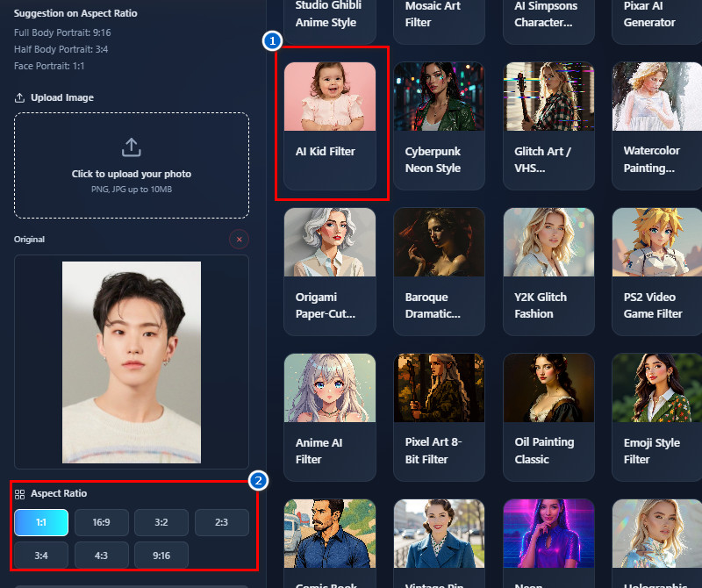The width and height of the screenshot is (702, 588).
Task: Select the Watercolor Painting filter
Action: (656, 125)
